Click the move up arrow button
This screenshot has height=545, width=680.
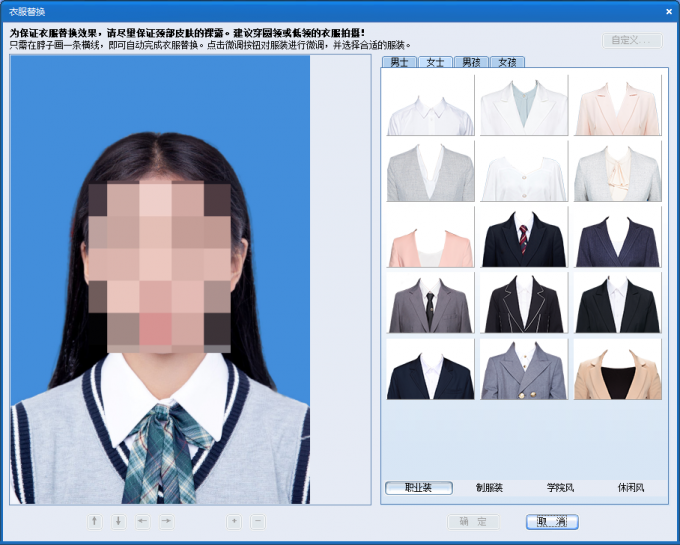click(x=95, y=522)
